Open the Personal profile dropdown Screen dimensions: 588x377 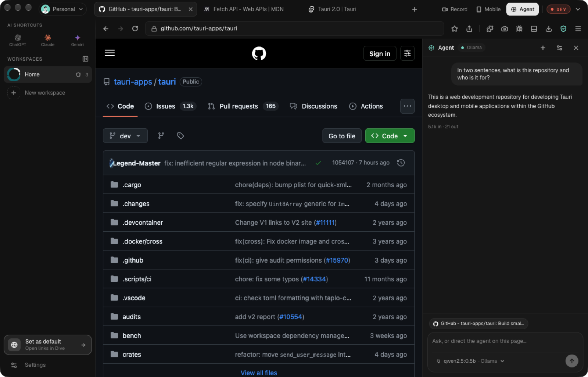(62, 9)
